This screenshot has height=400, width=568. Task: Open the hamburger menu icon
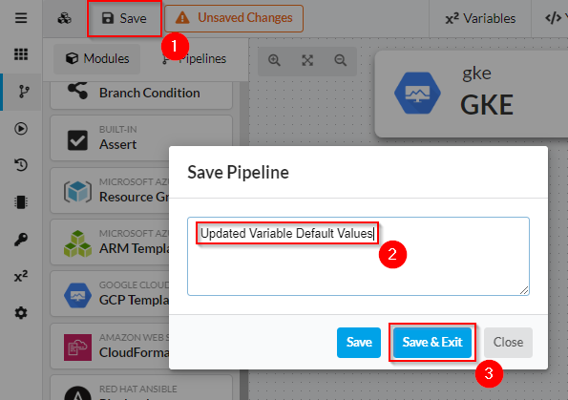click(21, 18)
